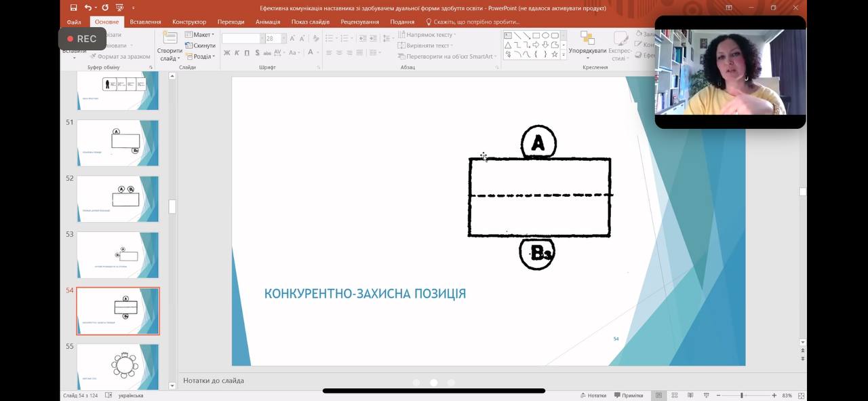Toggle Примітки comments pane in status bar

tap(627, 396)
